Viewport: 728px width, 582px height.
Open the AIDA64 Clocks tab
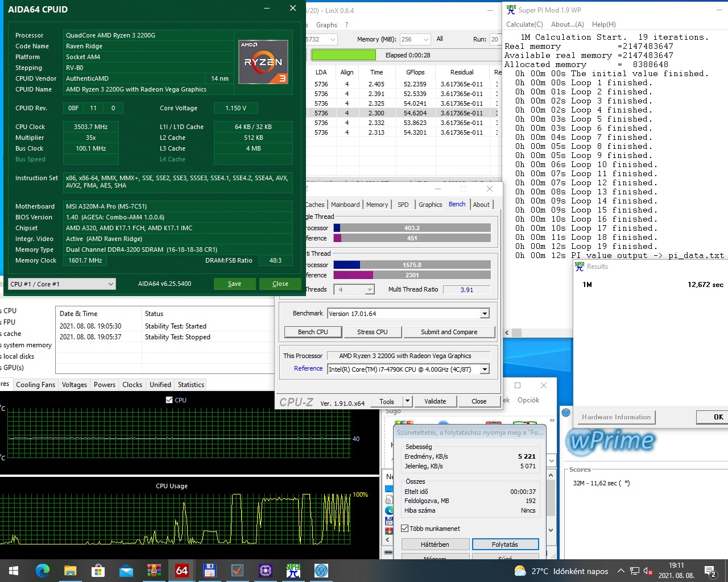[133, 385]
